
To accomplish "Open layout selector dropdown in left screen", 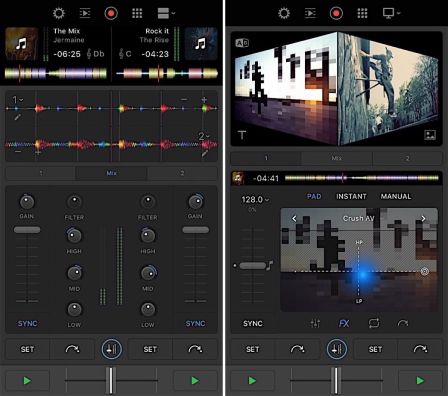I will pyautogui.click(x=166, y=13).
